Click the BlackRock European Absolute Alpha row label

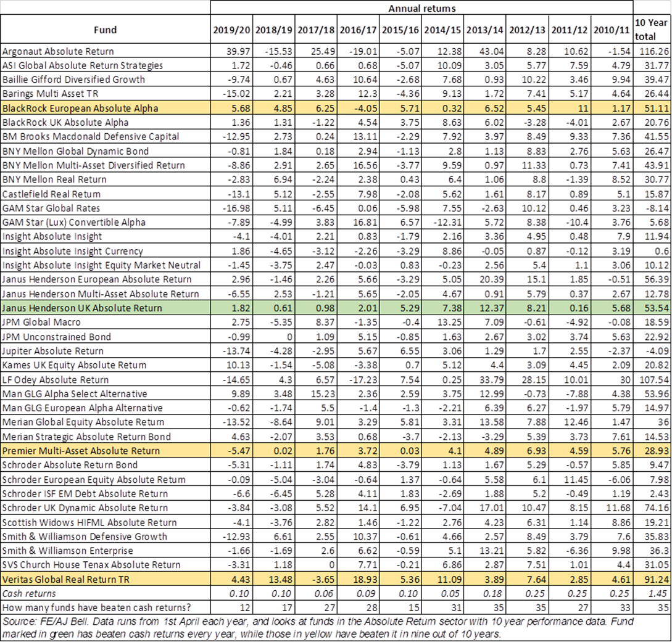pos(80,108)
